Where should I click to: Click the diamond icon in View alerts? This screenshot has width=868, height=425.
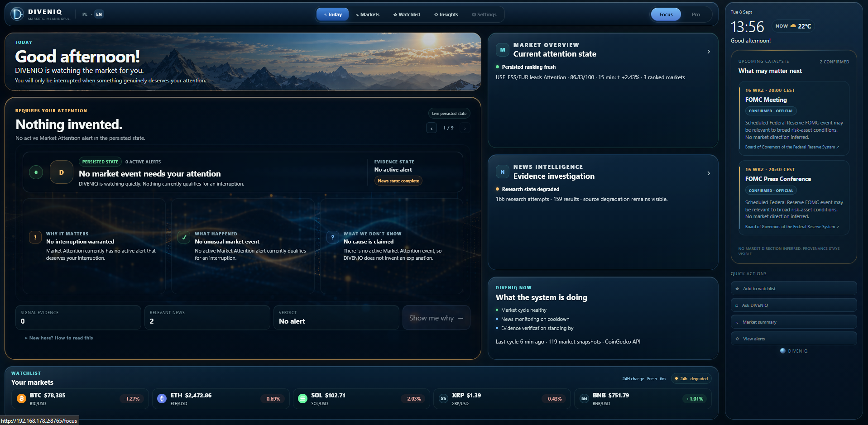(737, 339)
